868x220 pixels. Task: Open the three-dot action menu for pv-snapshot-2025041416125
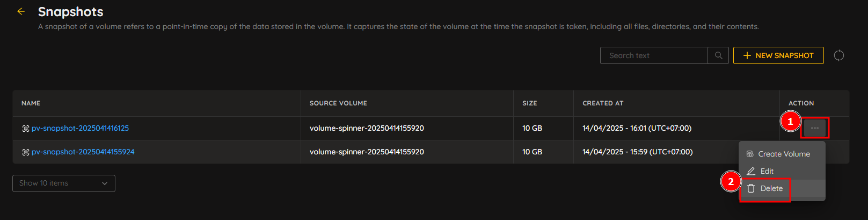(815, 128)
